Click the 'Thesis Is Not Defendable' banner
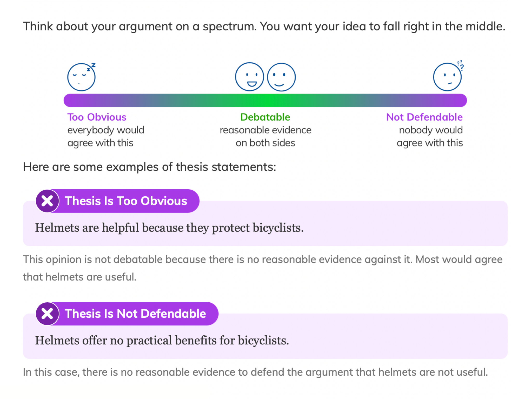 click(x=127, y=314)
